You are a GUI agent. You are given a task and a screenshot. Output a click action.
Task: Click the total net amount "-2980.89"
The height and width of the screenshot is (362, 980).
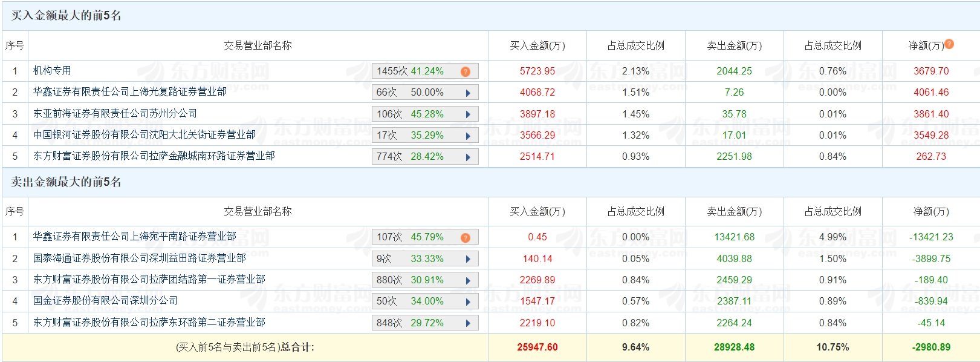tap(932, 347)
